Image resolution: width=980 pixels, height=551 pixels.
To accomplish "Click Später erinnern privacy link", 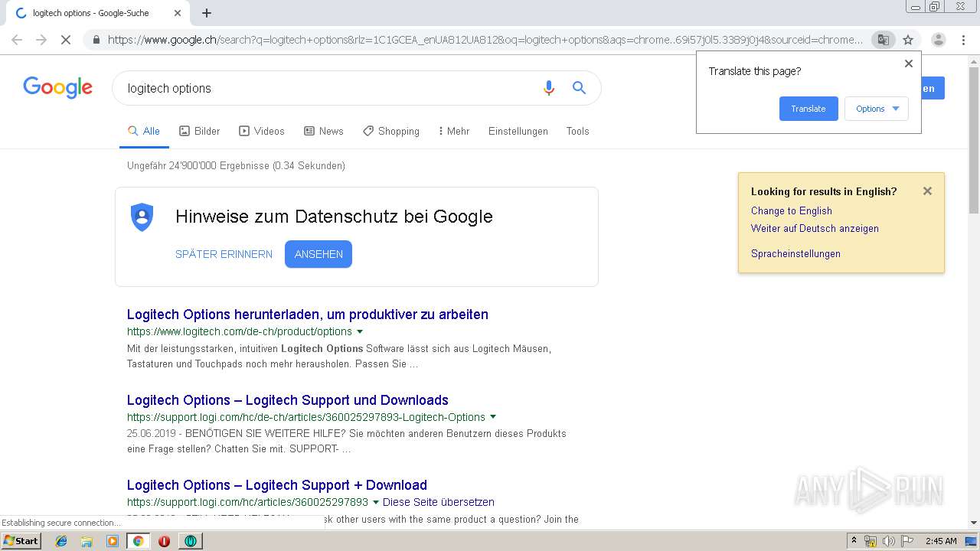I will pos(224,254).
